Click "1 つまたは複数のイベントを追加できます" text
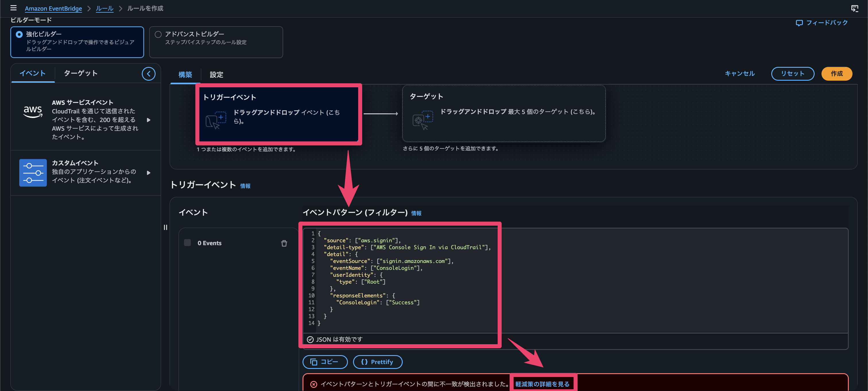Viewport: 868px width, 391px height. click(x=246, y=149)
